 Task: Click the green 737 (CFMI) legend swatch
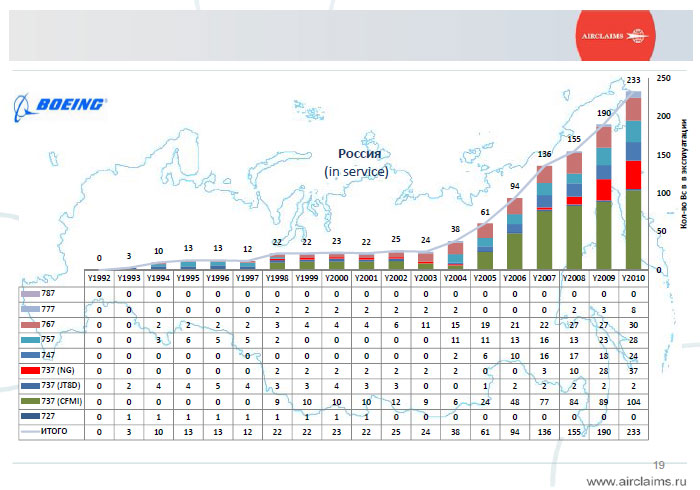point(30,401)
